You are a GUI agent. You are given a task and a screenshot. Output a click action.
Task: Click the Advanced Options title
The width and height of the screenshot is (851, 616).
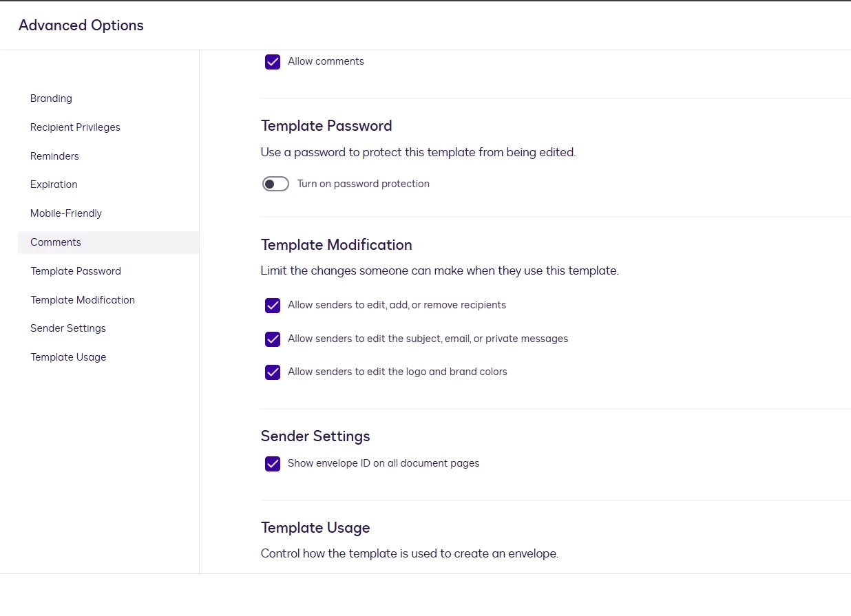point(81,25)
